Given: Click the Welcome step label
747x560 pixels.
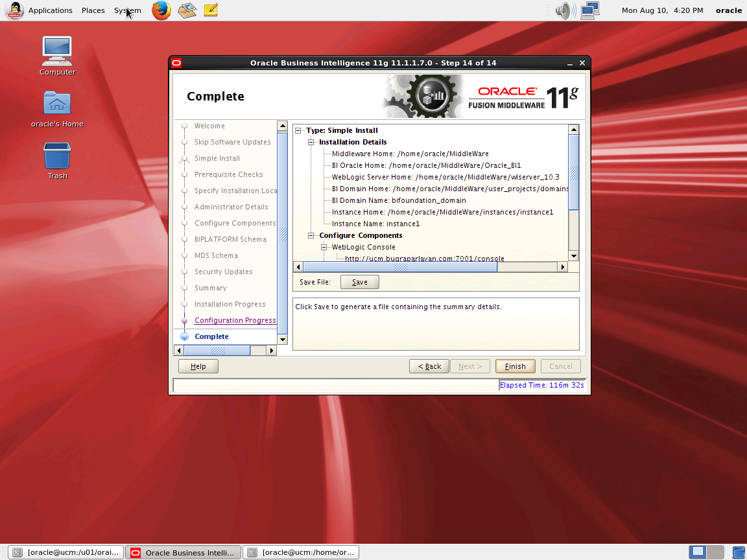Looking at the screenshot, I should [209, 126].
